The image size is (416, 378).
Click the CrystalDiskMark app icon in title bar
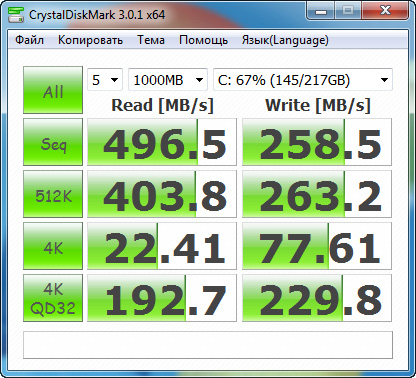[16, 14]
